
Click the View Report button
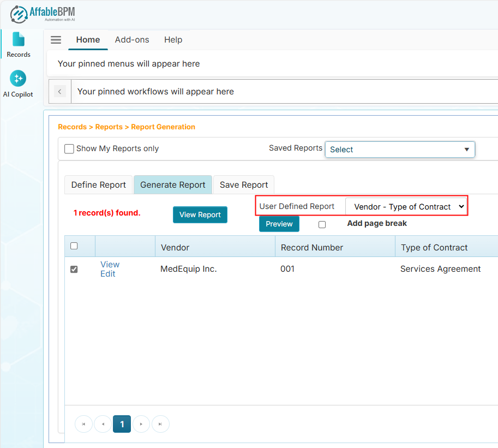(200, 214)
